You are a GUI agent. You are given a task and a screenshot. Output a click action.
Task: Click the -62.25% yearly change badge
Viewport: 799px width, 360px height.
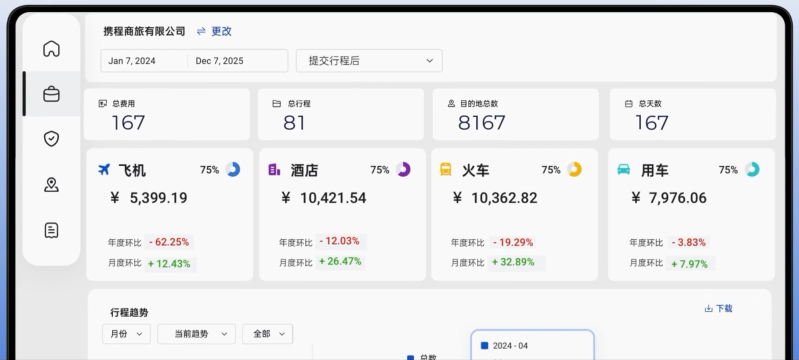pyautogui.click(x=169, y=242)
